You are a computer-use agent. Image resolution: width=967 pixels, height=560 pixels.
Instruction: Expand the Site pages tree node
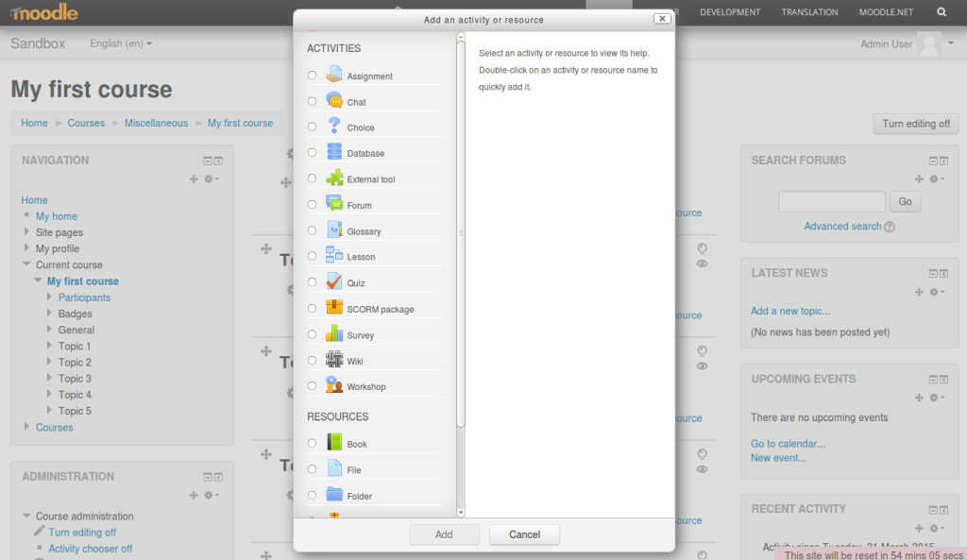pos(26,232)
